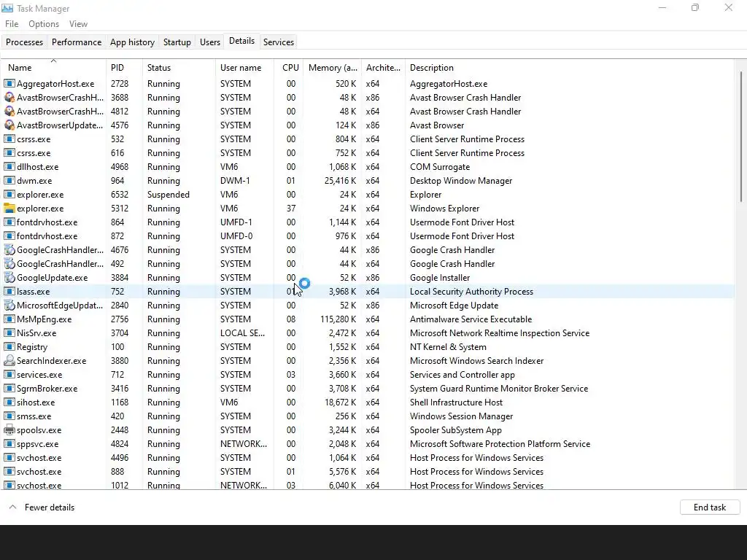The height and width of the screenshot is (560, 747).
Task: Sort by Memory column header
Action: point(333,67)
